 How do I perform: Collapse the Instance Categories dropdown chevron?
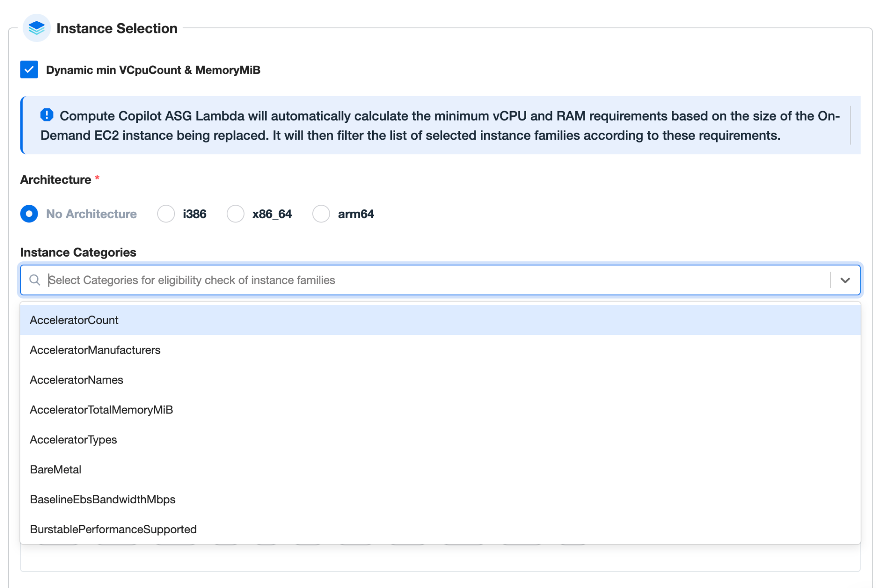coord(845,280)
